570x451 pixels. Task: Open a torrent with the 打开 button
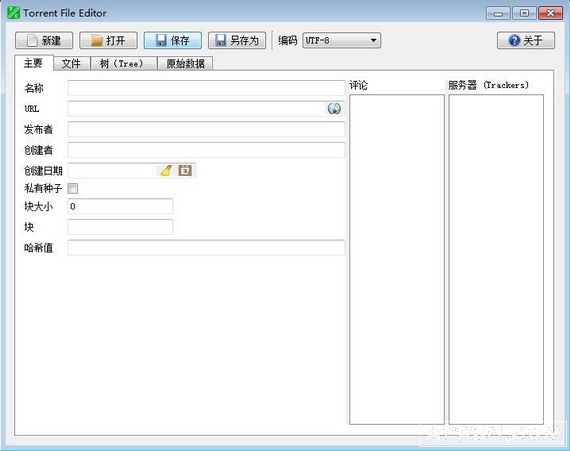click(108, 40)
